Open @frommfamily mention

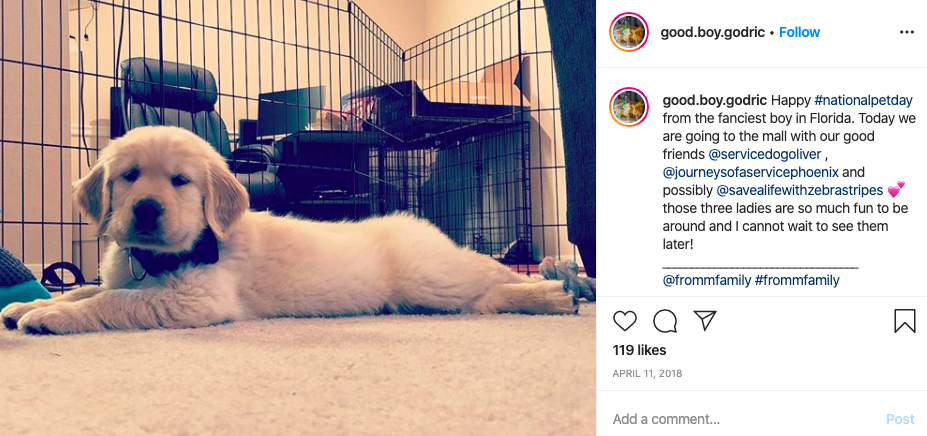click(706, 280)
